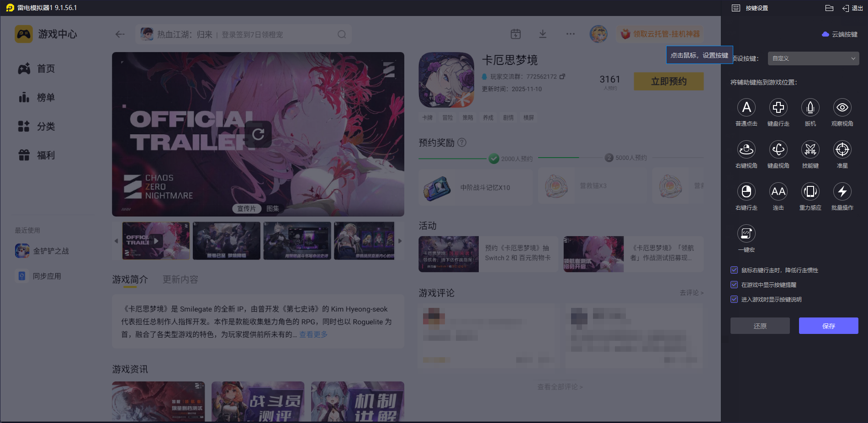Select the 普通点击 tap key icon
This screenshot has width=868, height=423.
pyautogui.click(x=746, y=107)
